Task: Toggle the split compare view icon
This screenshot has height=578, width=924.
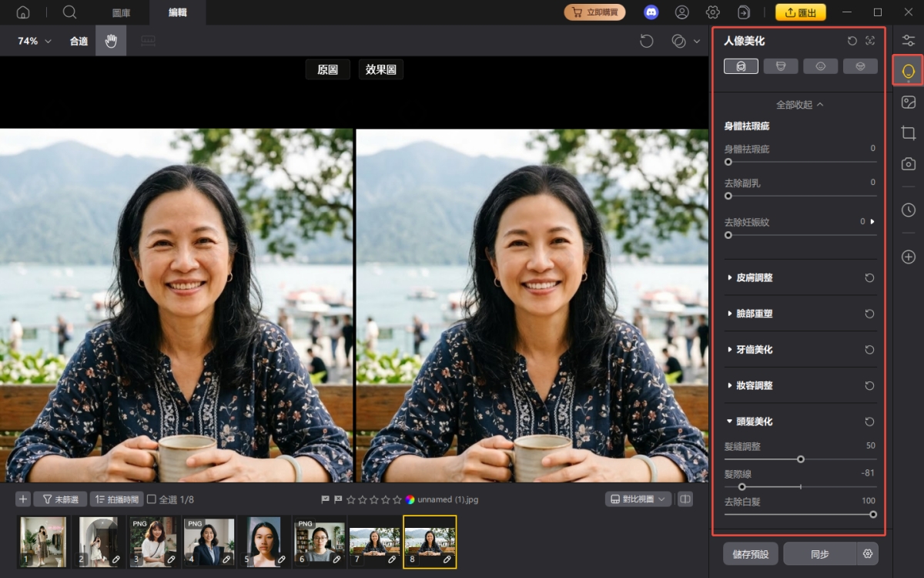Action: [685, 499]
